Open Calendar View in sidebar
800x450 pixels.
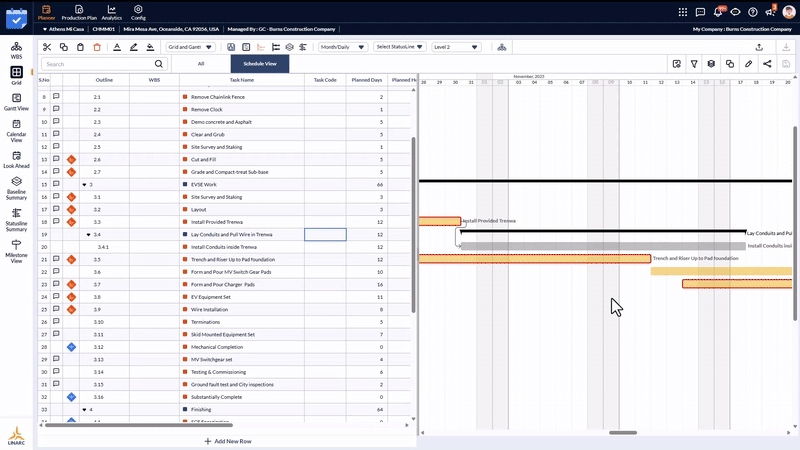(x=16, y=131)
